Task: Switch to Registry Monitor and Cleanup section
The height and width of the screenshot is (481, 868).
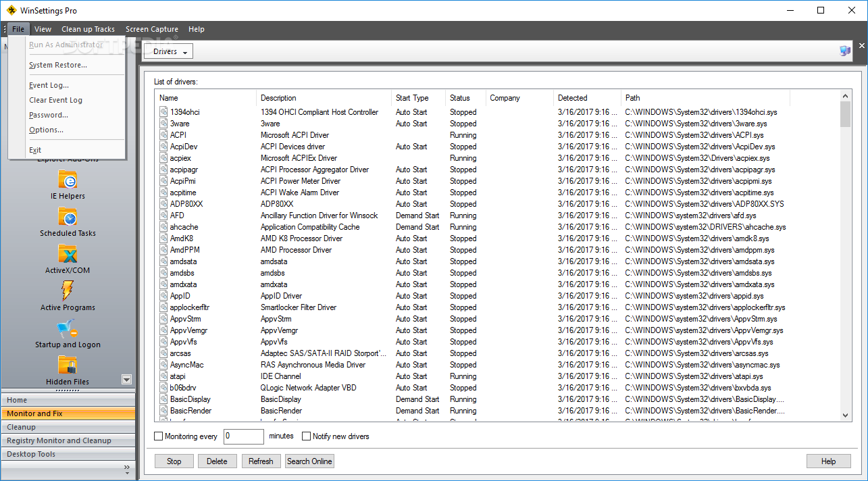Action: pyautogui.click(x=68, y=440)
